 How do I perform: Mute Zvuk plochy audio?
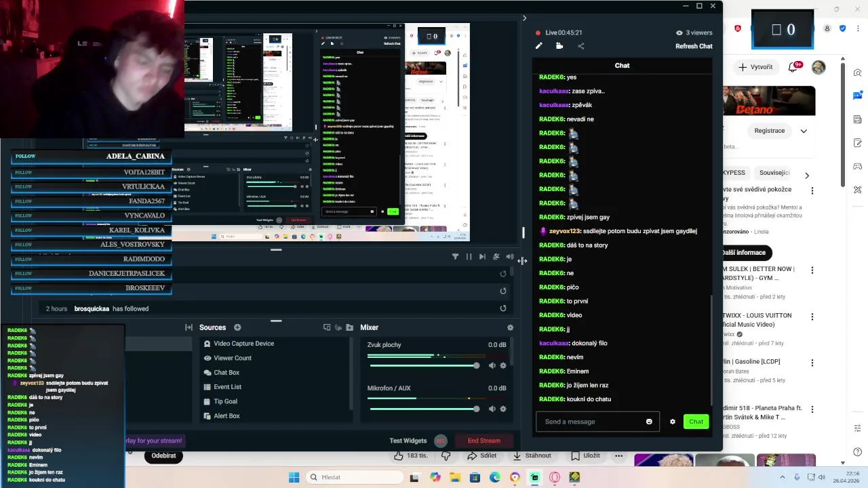click(492, 365)
